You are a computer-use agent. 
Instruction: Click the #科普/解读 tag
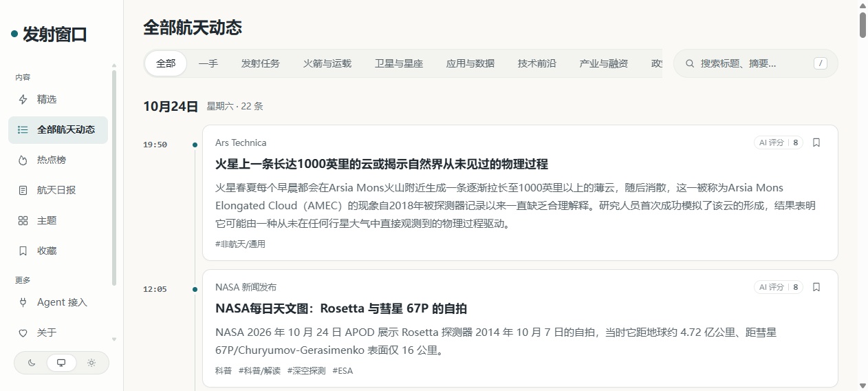[259, 370]
